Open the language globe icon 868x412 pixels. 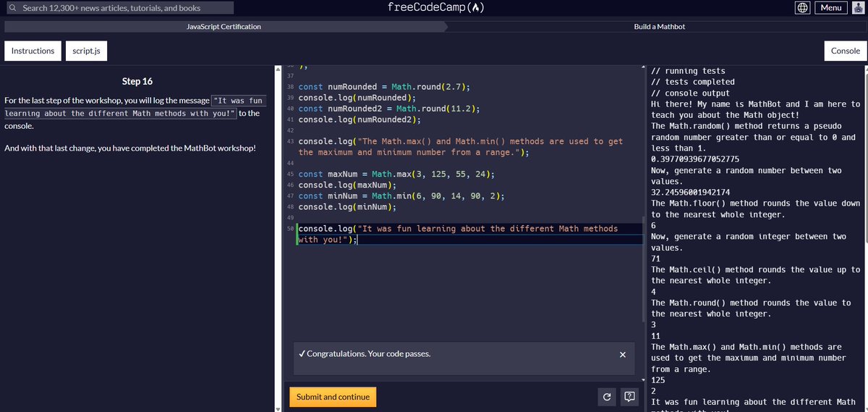coord(802,7)
